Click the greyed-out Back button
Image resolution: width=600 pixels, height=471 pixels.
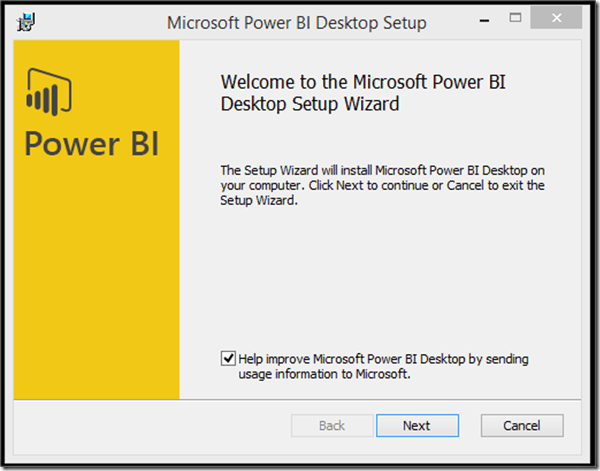coord(332,425)
